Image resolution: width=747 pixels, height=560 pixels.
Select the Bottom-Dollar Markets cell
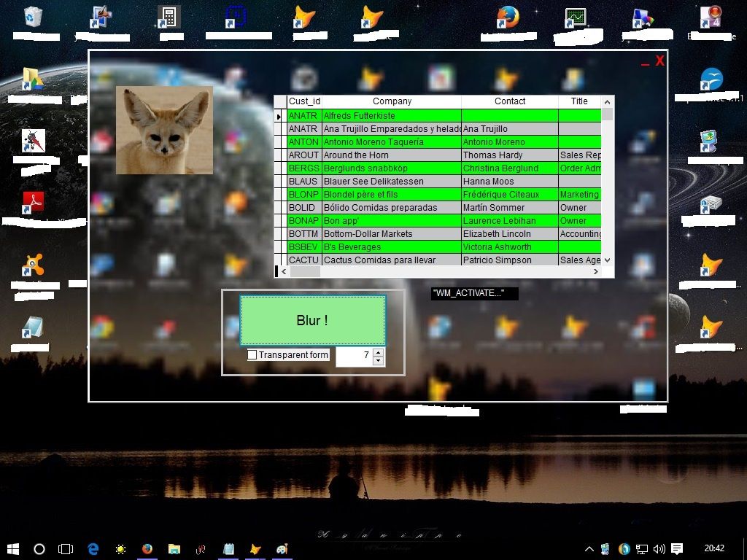tap(392, 234)
